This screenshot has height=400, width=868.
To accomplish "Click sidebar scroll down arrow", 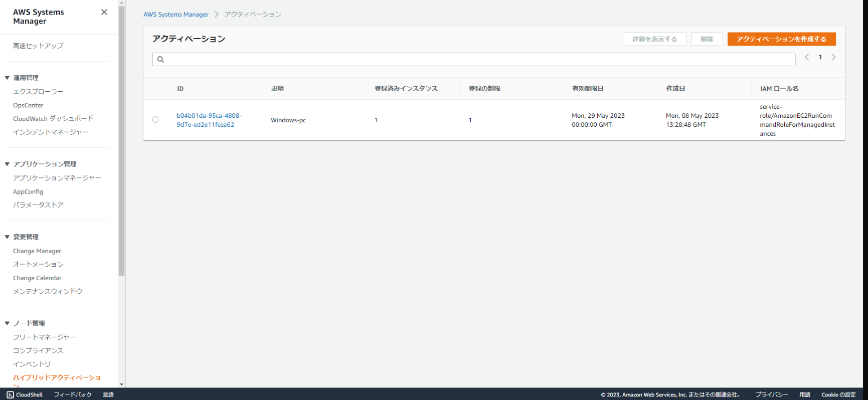I will (x=121, y=384).
